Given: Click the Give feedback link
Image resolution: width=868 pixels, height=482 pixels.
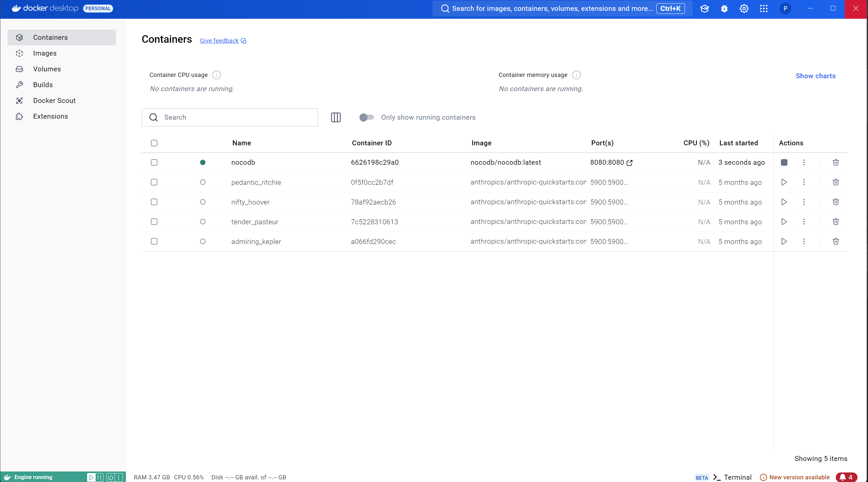Looking at the screenshot, I should tap(219, 41).
